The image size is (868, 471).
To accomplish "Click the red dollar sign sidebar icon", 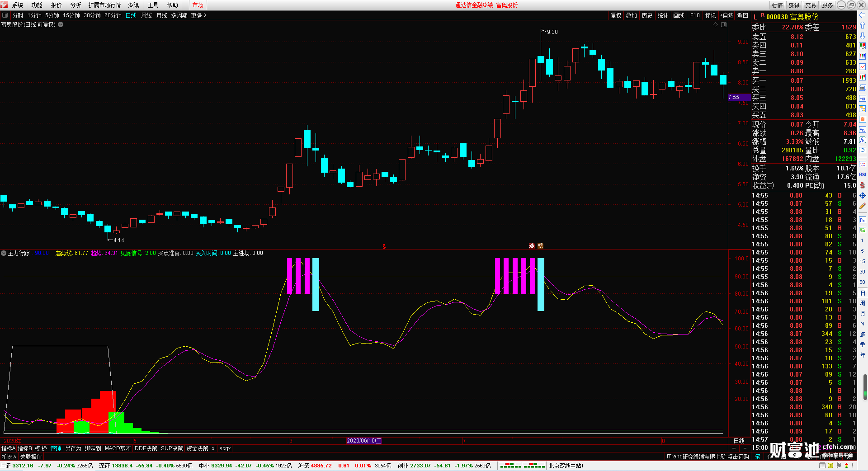I will tap(863, 185).
